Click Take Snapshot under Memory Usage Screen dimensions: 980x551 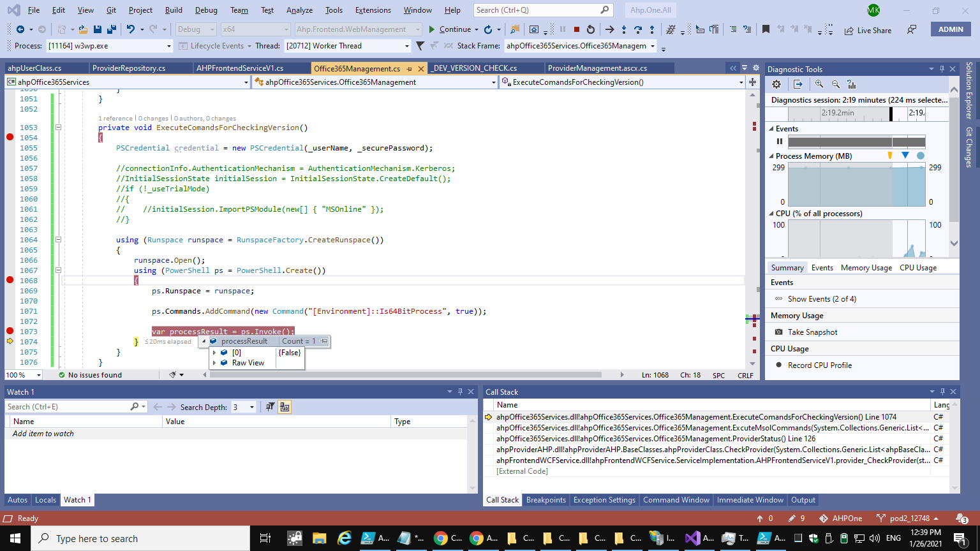pos(812,332)
